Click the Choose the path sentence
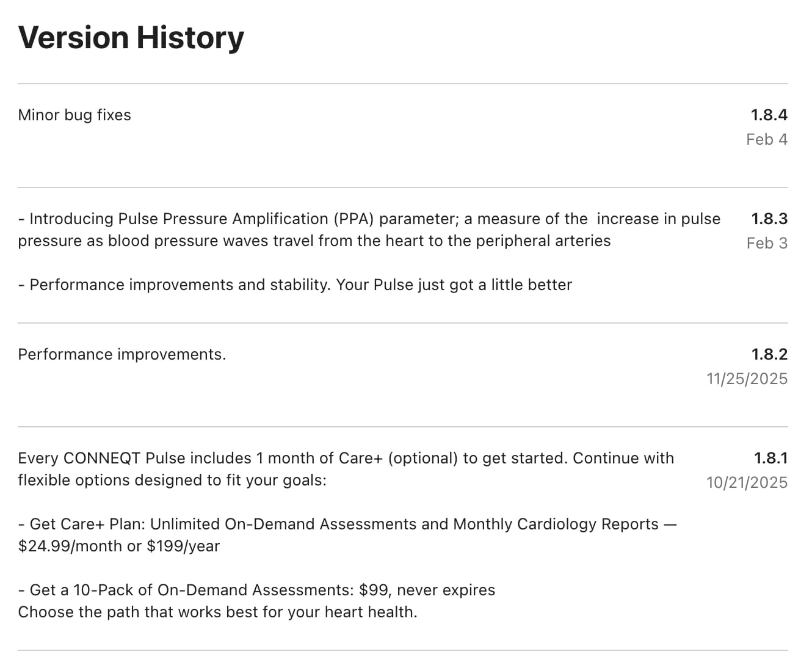Screen dimensions: 812x657 (x=218, y=612)
